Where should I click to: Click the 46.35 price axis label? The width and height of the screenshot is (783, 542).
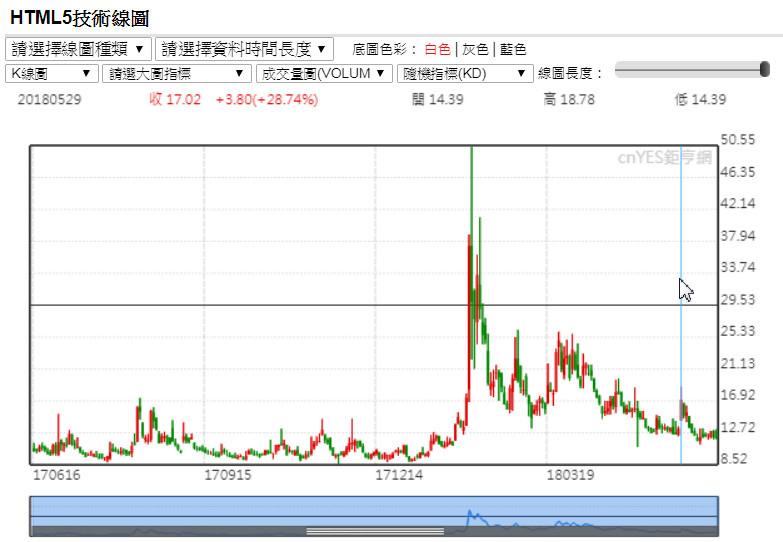pos(738,172)
